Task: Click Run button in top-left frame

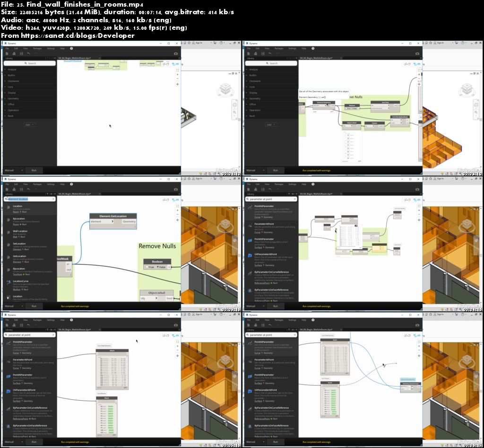Action: [x=34, y=170]
